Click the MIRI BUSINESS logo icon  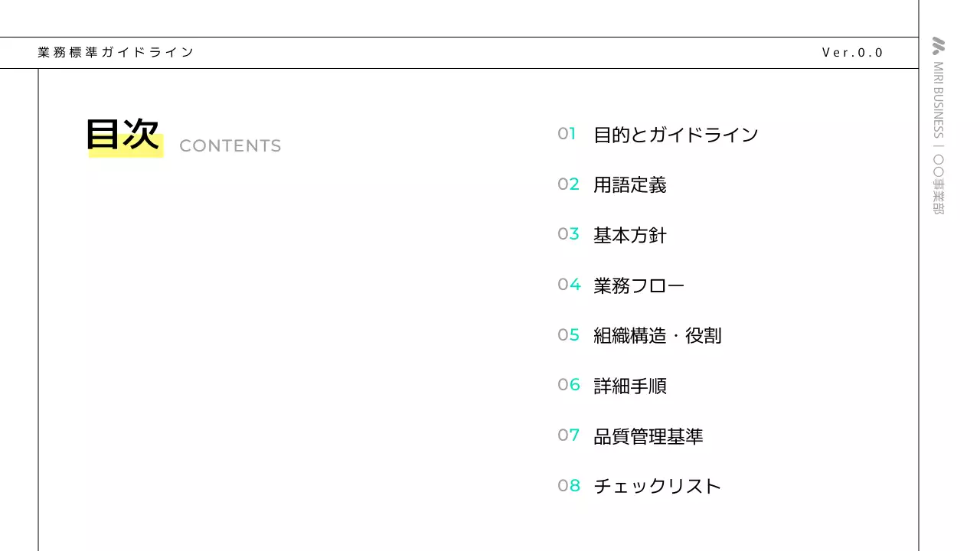click(938, 46)
